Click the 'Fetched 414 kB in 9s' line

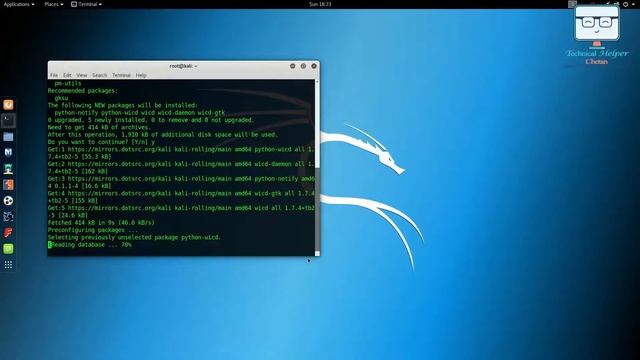click(x=101, y=222)
